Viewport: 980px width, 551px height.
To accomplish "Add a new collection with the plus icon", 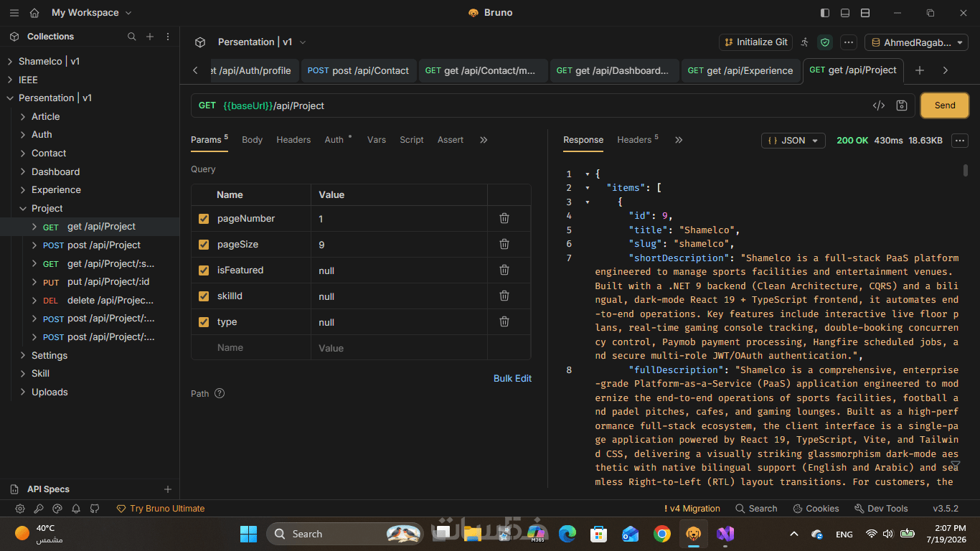I will 150,37.
